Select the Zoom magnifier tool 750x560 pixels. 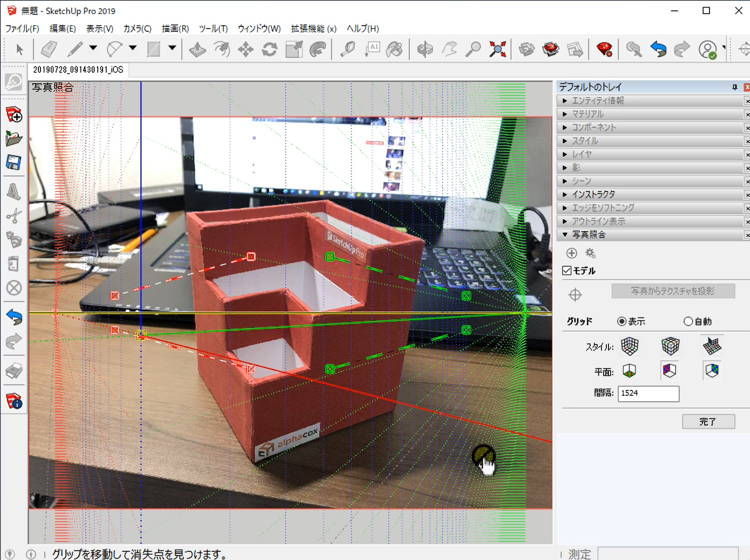coord(473,49)
